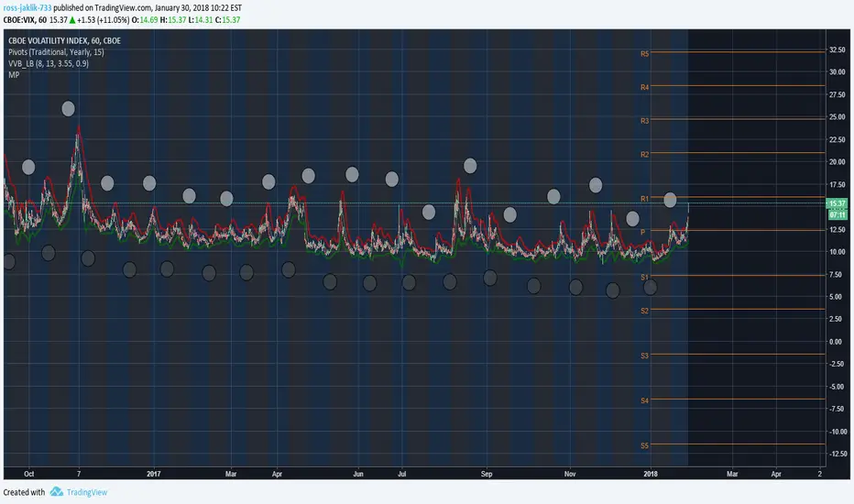Screen dimensions: 854x504
Task: Click the published on TradingView.com date text
Action: tap(148, 8)
